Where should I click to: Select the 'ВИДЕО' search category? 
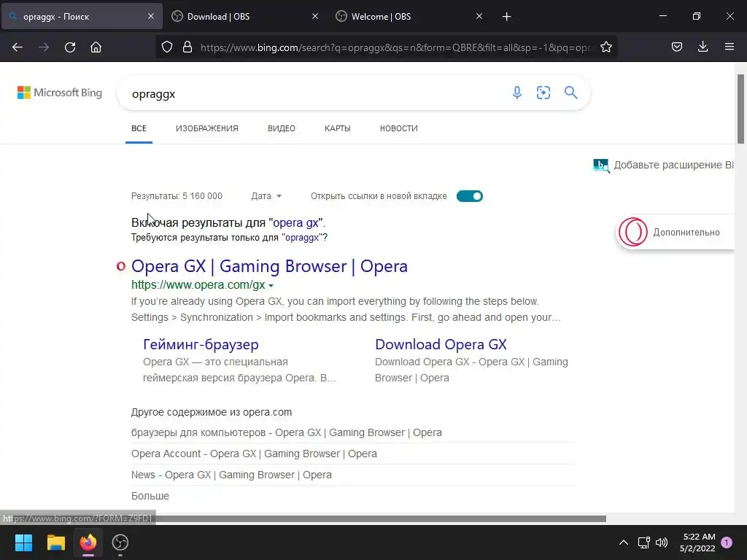282,128
